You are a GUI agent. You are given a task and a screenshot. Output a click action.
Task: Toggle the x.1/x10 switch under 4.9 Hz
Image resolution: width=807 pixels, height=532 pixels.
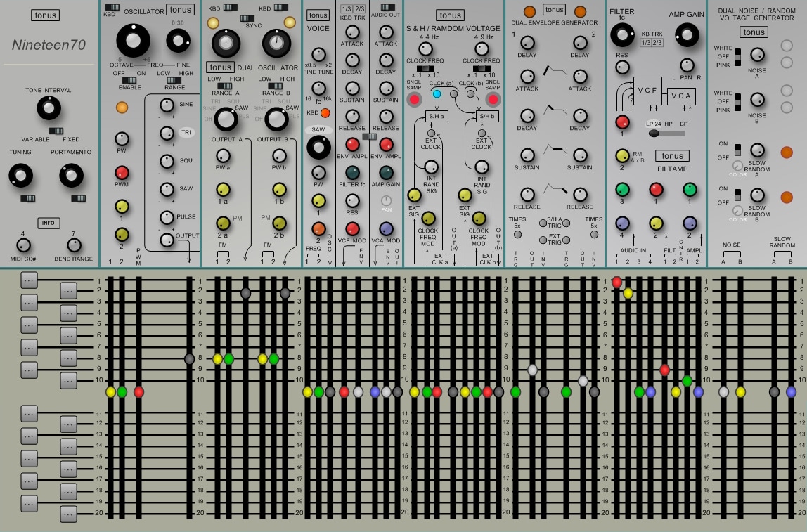point(482,68)
